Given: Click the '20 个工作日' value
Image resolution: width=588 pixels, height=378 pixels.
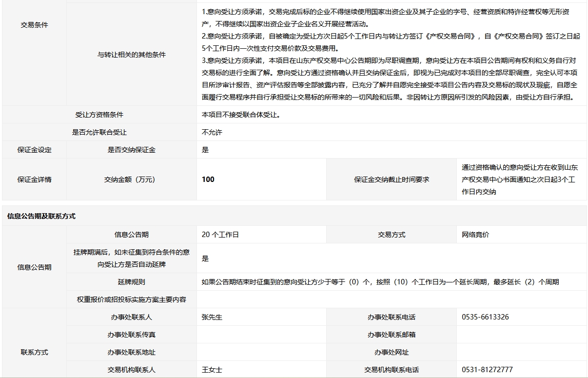Looking at the screenshot, I should click(x=220, y=235).
